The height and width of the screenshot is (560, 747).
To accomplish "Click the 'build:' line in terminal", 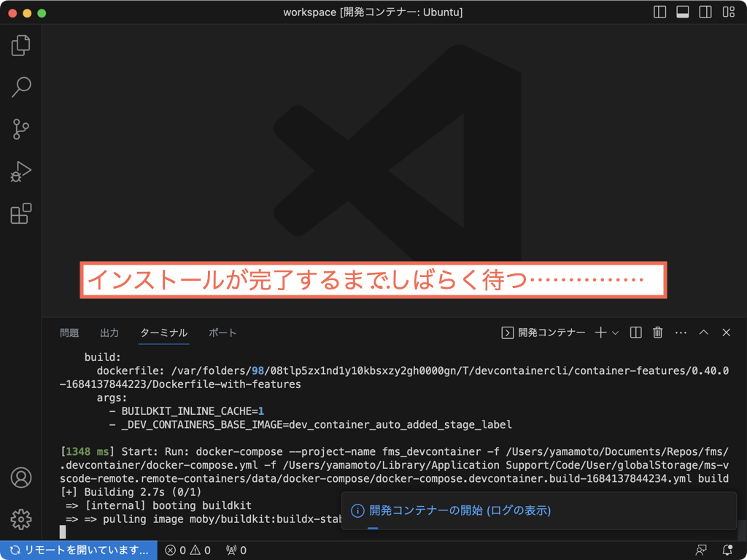I will pos(103,357).
